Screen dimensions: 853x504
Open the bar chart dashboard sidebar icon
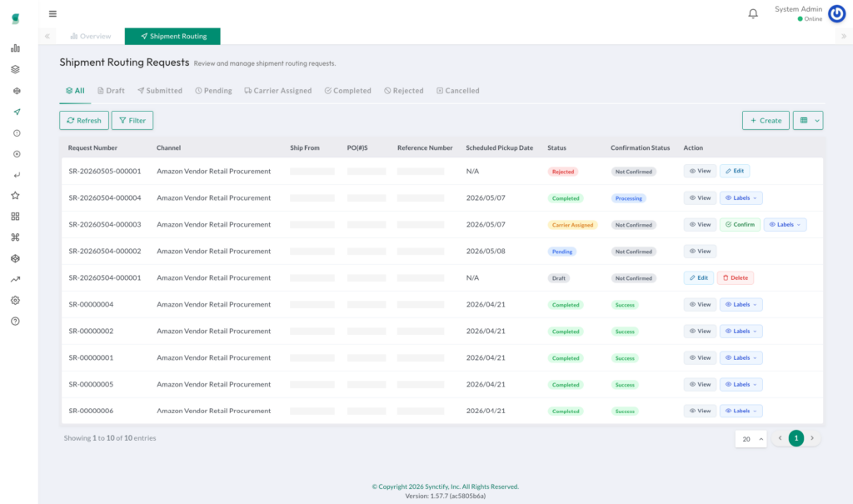(x=15, y=48)
